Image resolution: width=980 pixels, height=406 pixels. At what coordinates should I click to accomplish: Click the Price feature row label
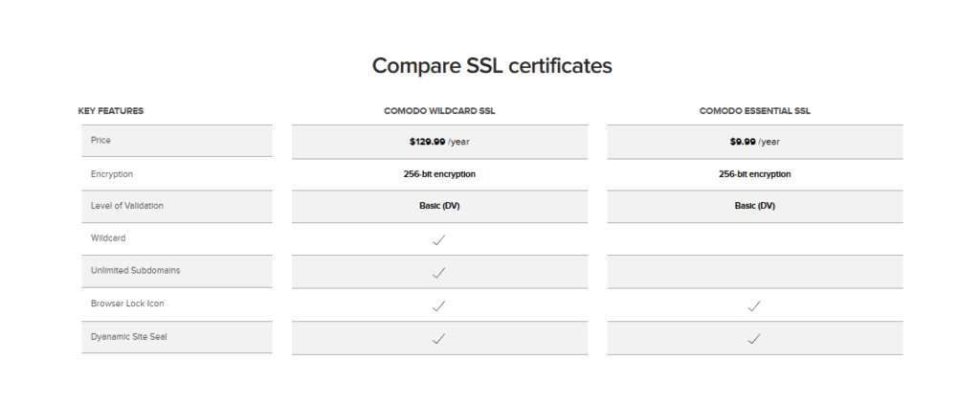tap(100, 140)
